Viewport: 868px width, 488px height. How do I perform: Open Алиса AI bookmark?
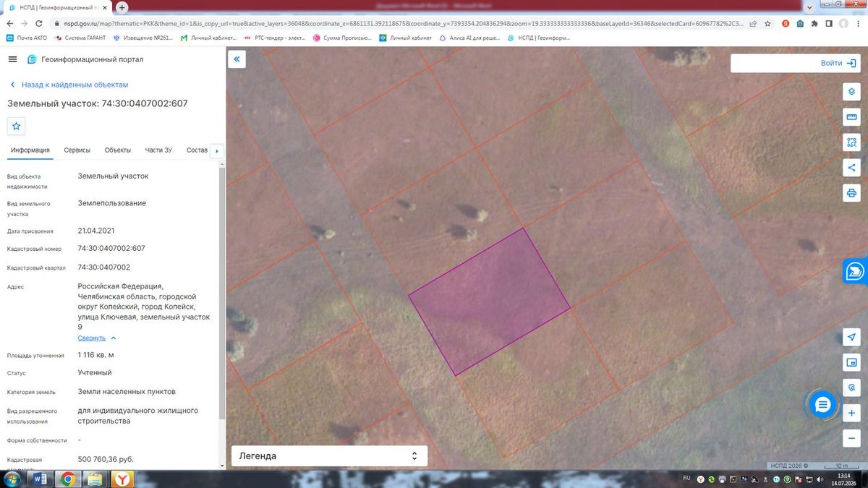pyautogui.click(x=469, y=38)
